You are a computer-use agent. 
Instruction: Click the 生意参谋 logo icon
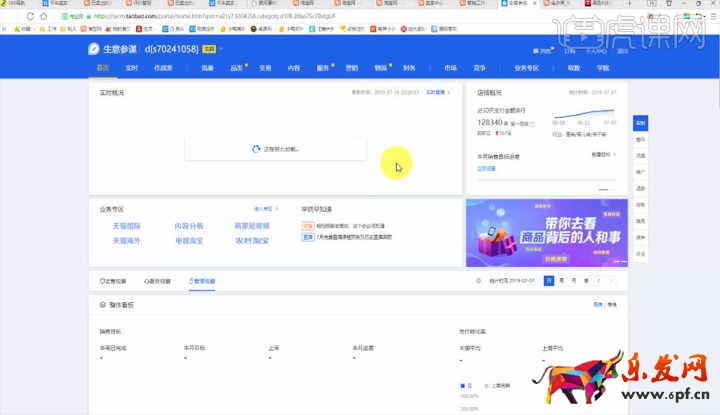[x=94, y=48]
